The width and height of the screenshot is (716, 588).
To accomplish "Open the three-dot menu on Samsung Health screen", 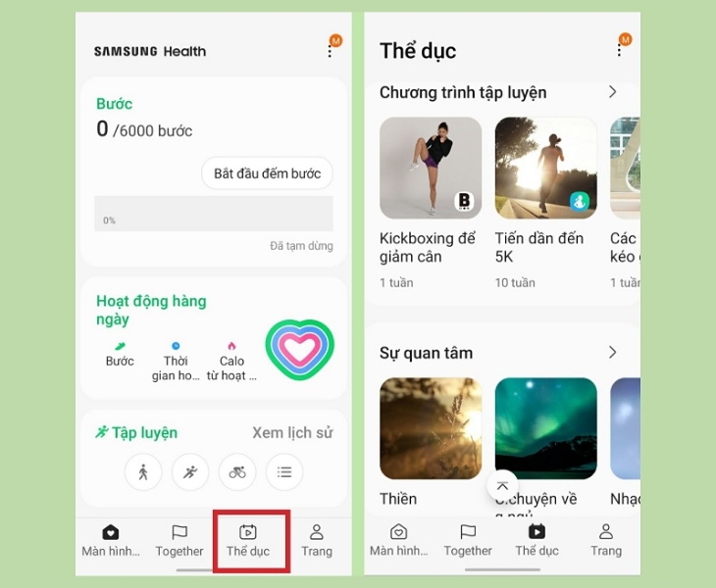I will [x=330, y=51].
